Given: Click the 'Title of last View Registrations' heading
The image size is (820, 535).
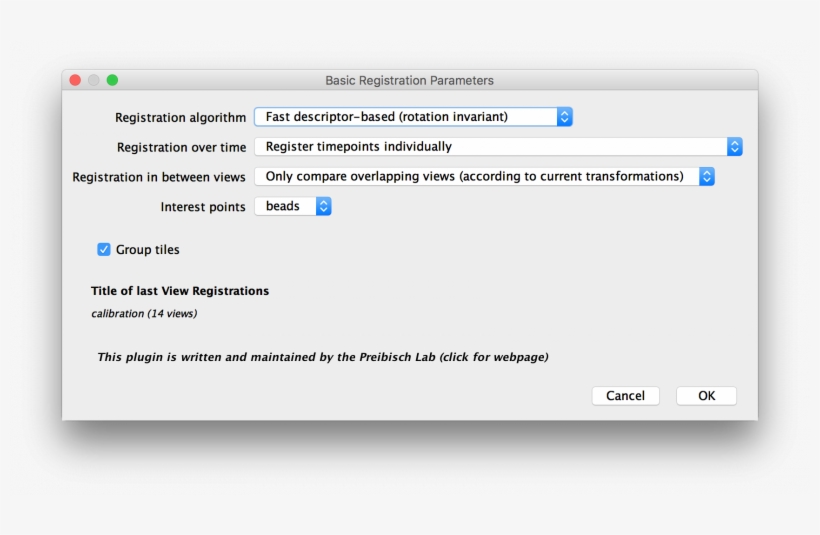Looking at the screenshot, I should click(x=180, y=291).
